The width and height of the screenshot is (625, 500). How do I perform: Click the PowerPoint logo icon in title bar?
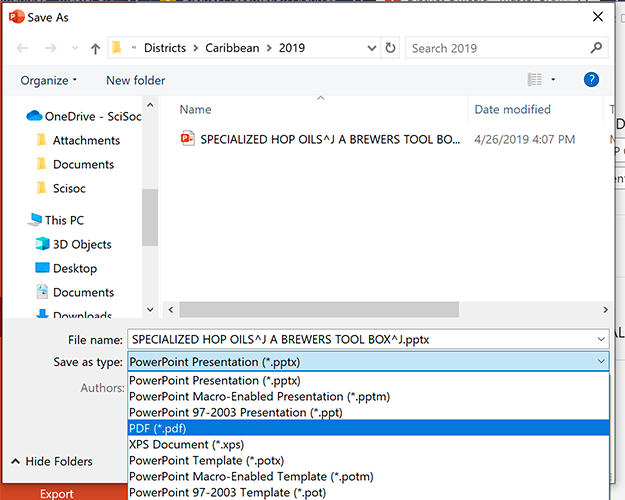click(17, 17)
